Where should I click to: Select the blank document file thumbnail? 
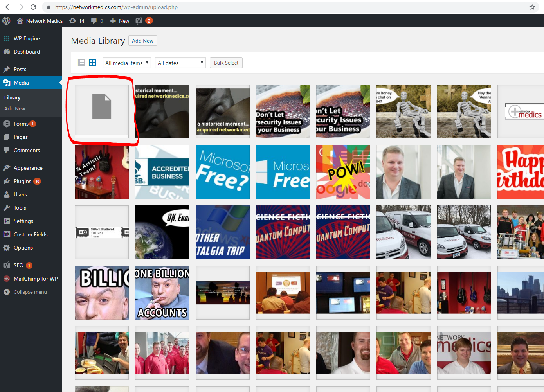pos(102,111)
